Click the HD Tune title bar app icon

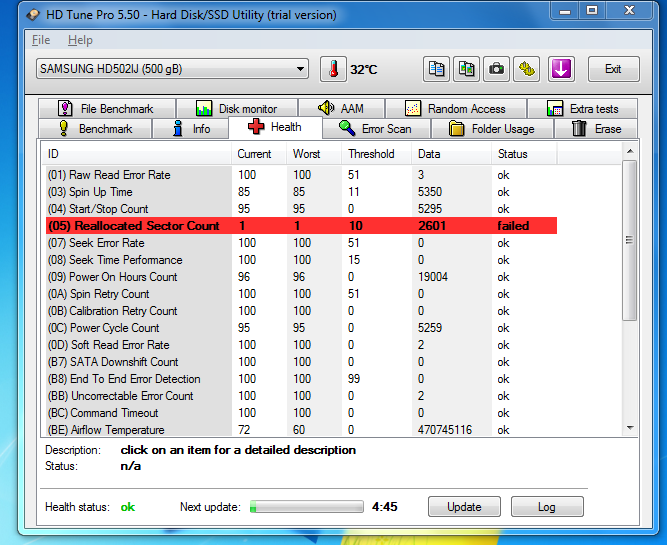[33, 15]
